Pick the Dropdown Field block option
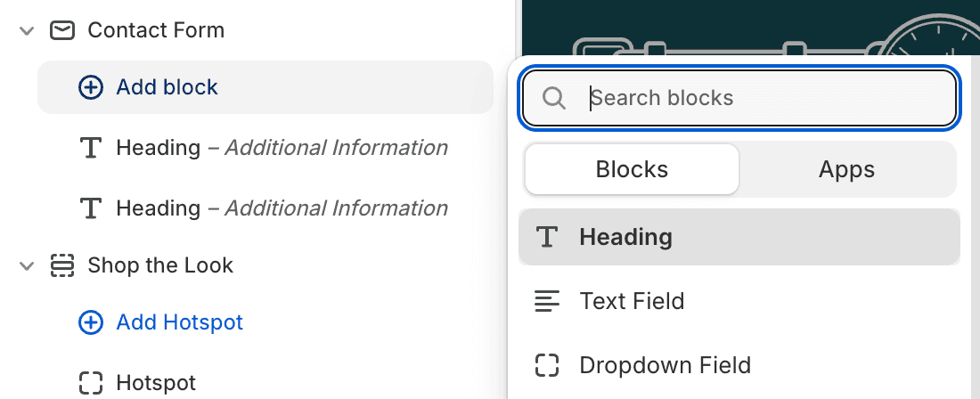Image resolution: width=980 pixels, height=399 pixels. point(739,365)
